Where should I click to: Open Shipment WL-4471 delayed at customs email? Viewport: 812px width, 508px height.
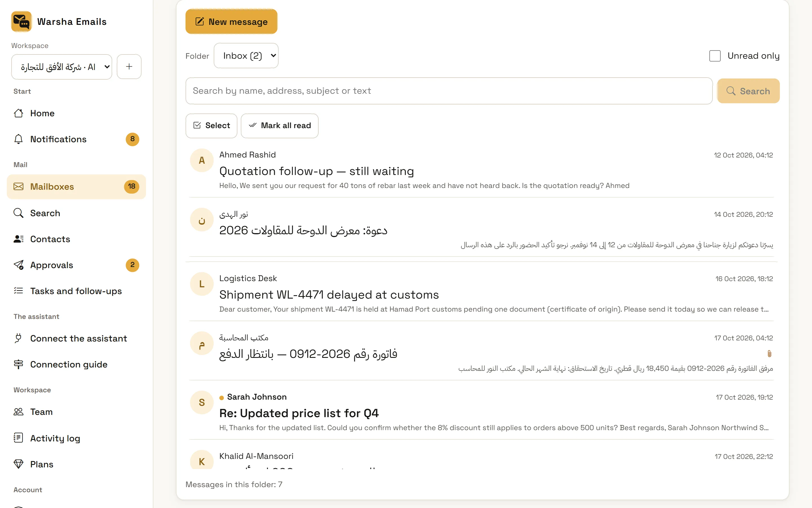point(482,294)
